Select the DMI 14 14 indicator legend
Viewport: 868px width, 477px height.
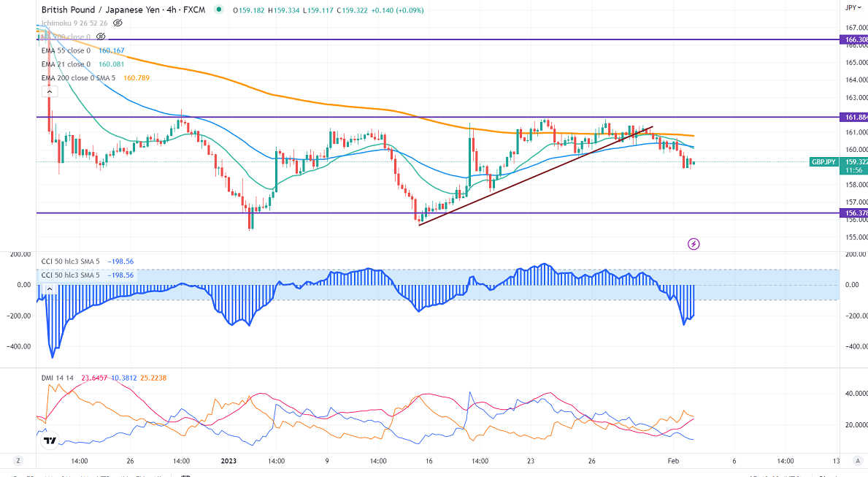(x=58, y=378)
